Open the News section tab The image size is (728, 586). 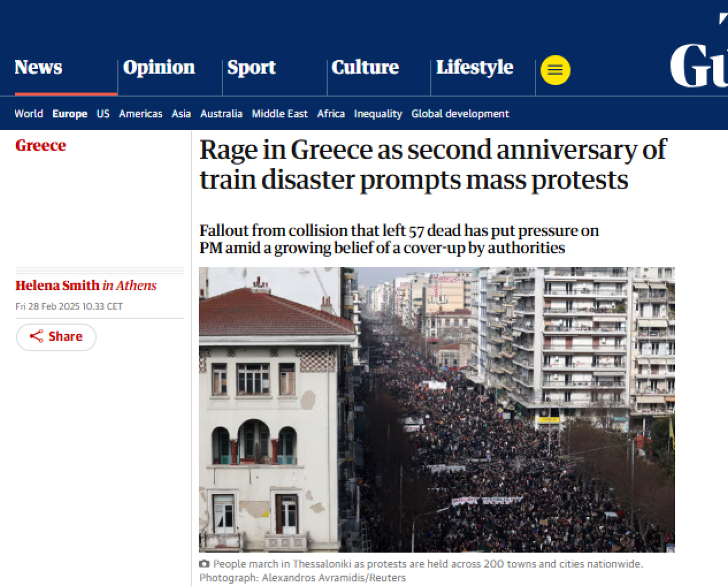coord(39,68)
